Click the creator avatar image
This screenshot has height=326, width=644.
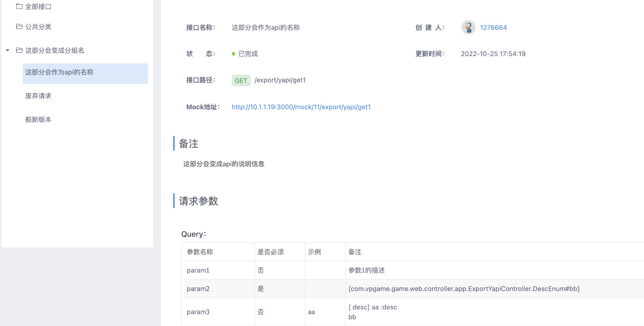tap(468, 27)
